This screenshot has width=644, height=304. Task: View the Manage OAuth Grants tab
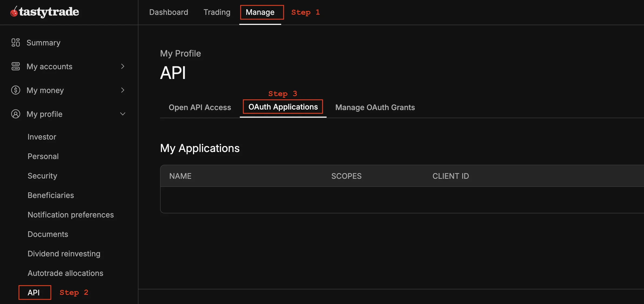click(375, 107)
